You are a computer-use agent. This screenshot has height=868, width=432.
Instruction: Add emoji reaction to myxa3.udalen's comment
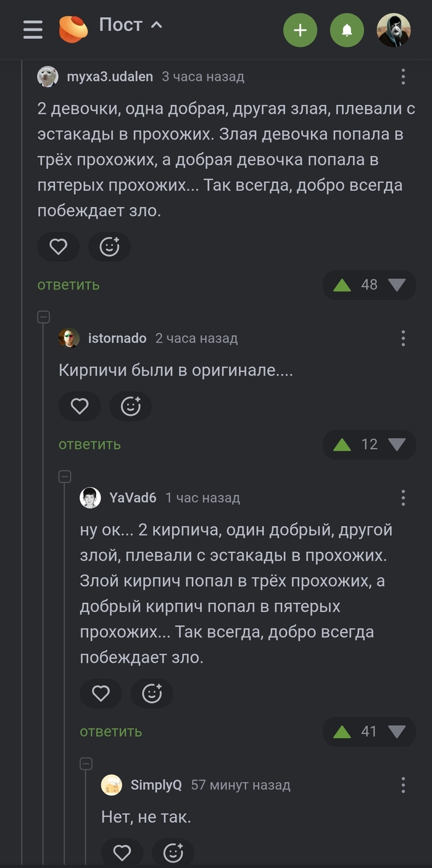tap(109, 247)
